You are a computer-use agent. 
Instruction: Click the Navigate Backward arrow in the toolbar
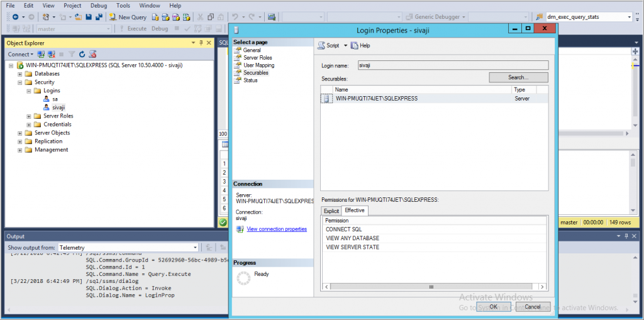tap(15, 17)
